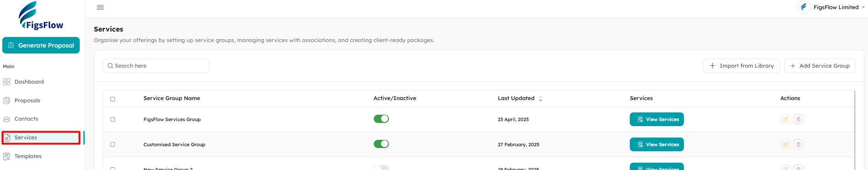This screenshot has height=170, width=868.
Task: Click the search magnifier icon
Action: click(110, 66)
